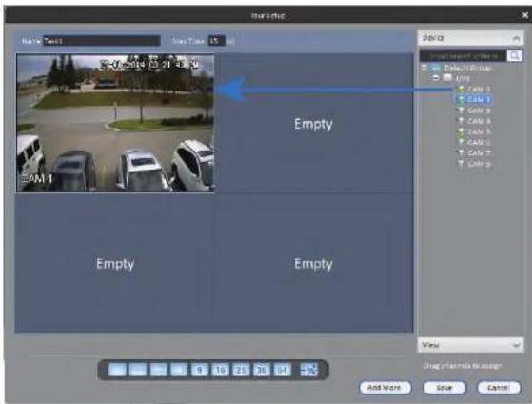This screenshot has width=532, height=404.
Task: Cancel the tour setup
Action: 499,388
